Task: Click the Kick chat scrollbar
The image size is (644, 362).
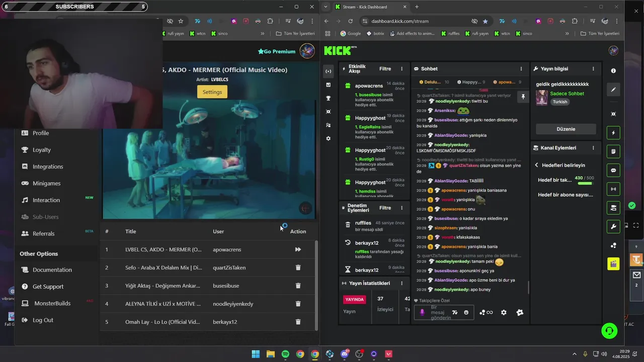Action: (x=528, y=288)
